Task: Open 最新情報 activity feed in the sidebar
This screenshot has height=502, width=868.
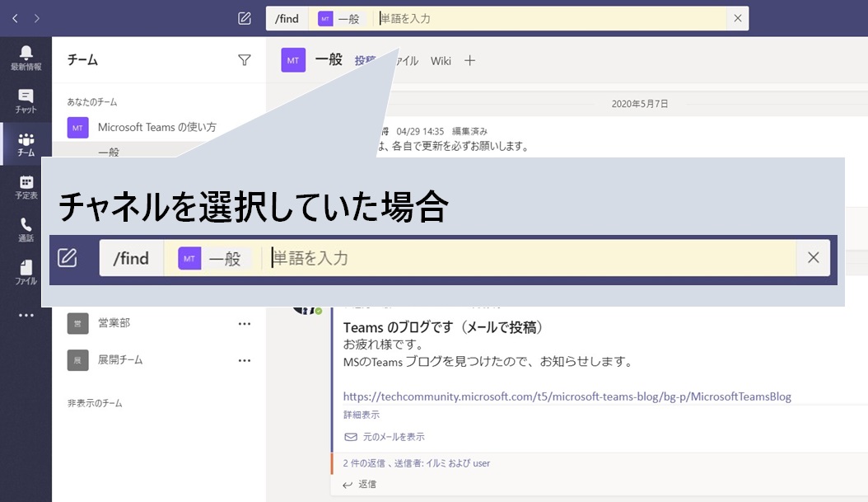Action: pos(26,59)
